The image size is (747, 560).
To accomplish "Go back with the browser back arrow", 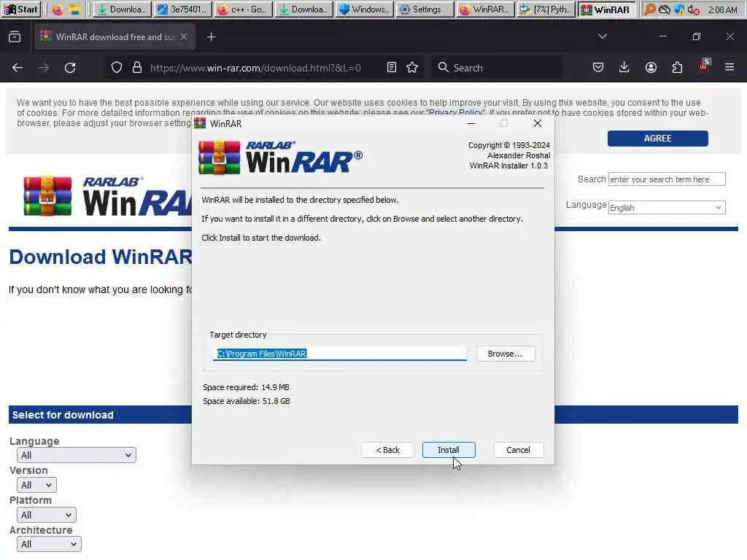I will point(18,68).
